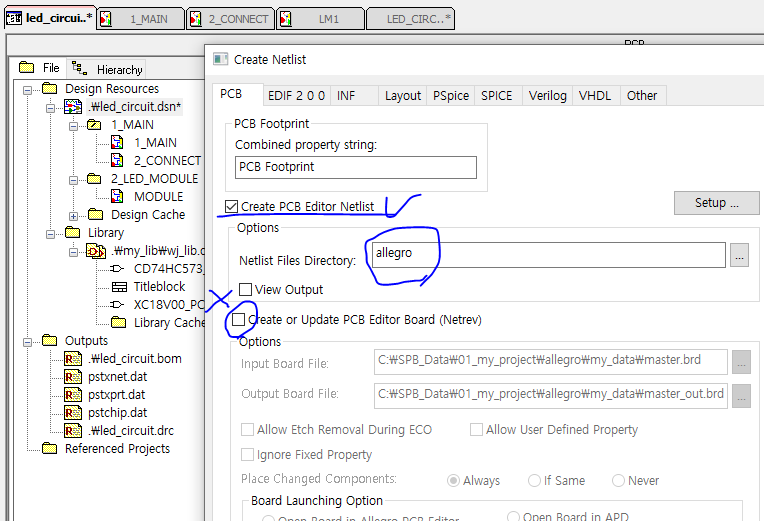Collapse the wj_lib library node
Image resolution: width=764 pixels, height=521 pixels.
74,252
